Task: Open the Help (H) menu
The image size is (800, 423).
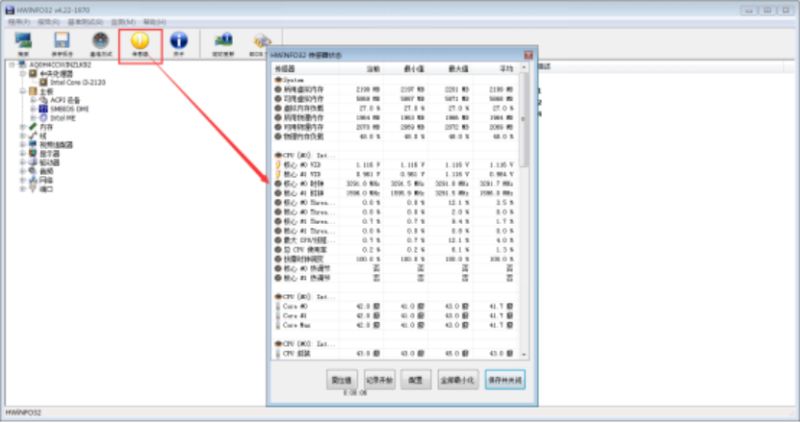Action: [x=155, y=22]
